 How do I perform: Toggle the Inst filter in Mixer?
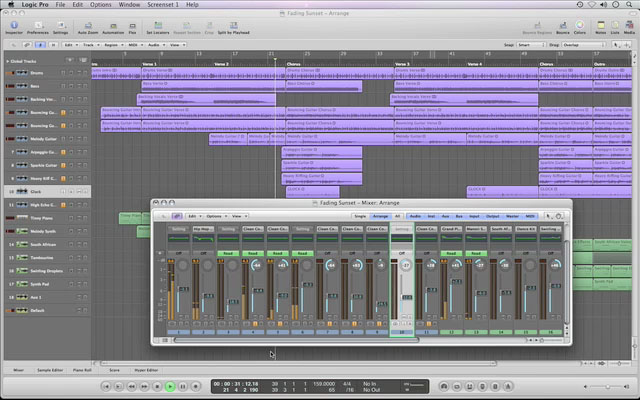(431, 216)
